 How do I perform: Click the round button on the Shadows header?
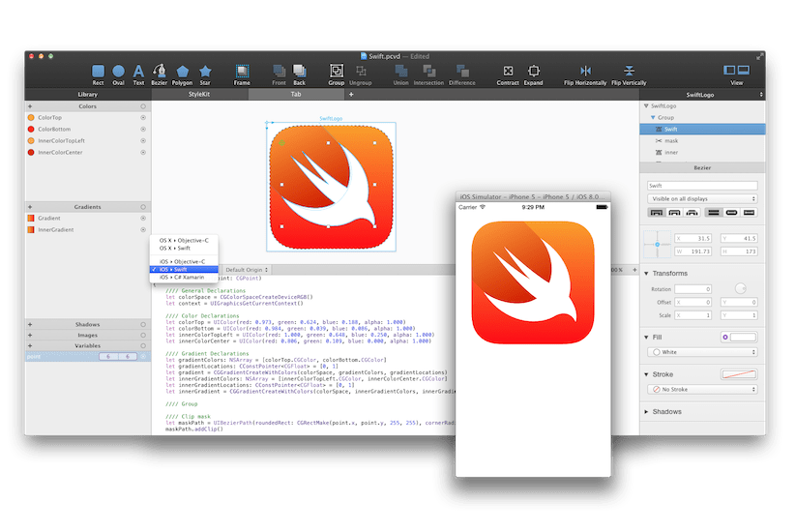pos(143,324)
